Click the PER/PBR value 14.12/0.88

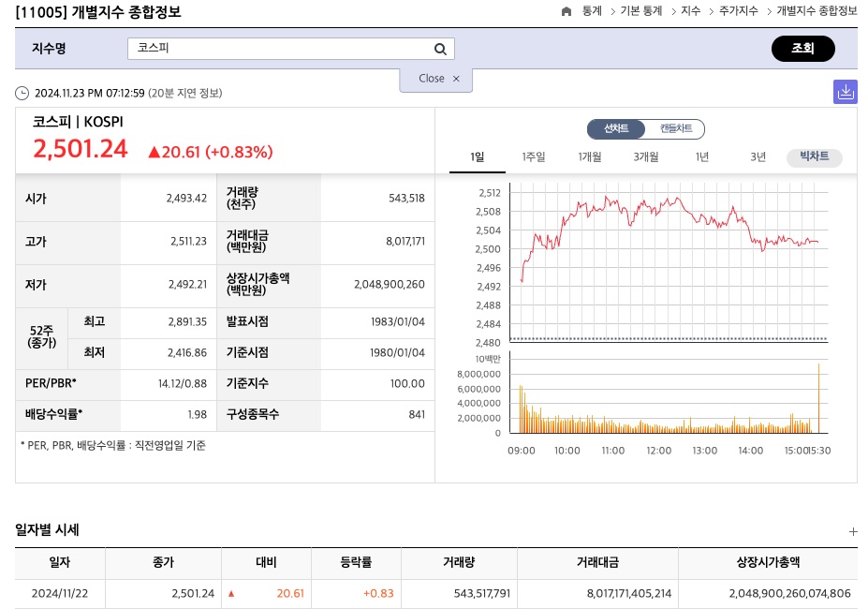coord(183,383)
